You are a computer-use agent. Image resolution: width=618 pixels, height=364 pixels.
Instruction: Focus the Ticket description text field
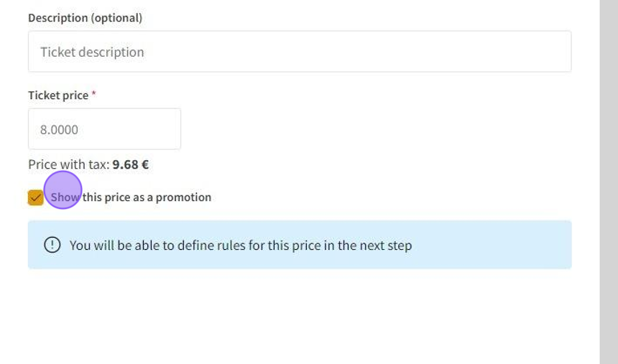tap(299, 52)
